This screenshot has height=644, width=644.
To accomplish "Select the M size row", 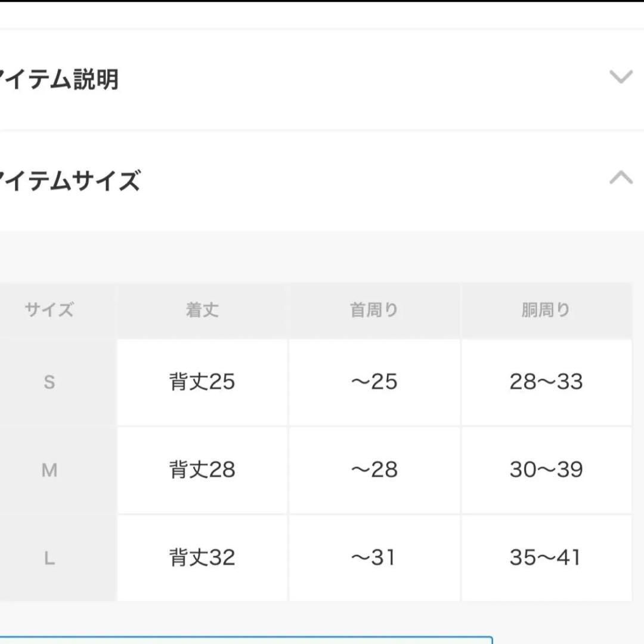I will click(x=50, y=470).
